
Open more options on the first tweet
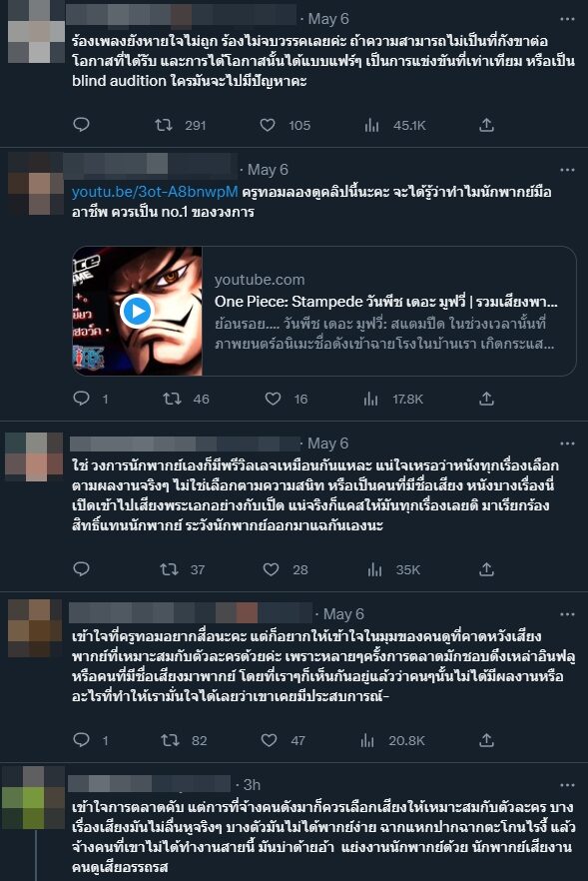point(567,19)
